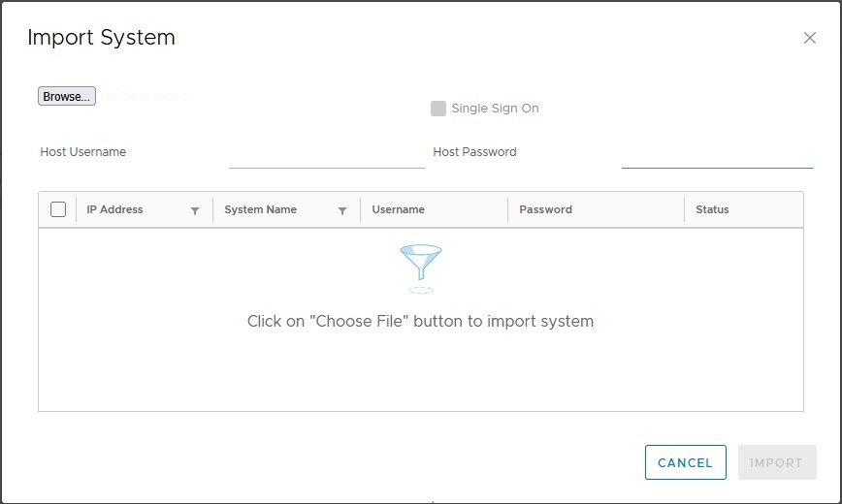The height and width of the screenshot is (504, 842).
Task: Click the Host Password label
Action: point(474,152)
